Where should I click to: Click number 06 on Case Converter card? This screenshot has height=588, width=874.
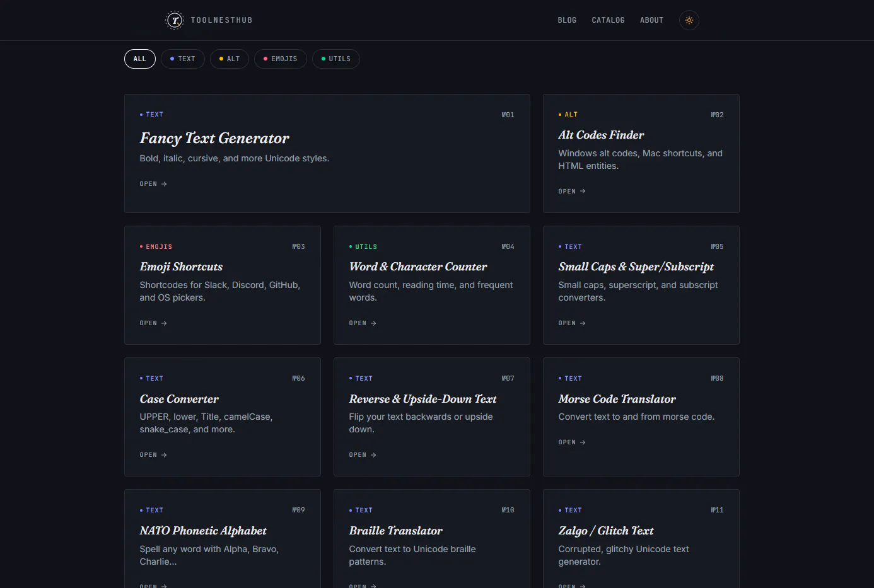(x=299, y=379)
